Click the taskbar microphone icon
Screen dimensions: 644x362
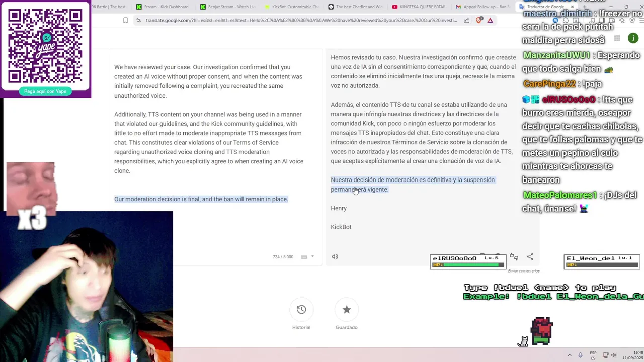tap(580, 355)
